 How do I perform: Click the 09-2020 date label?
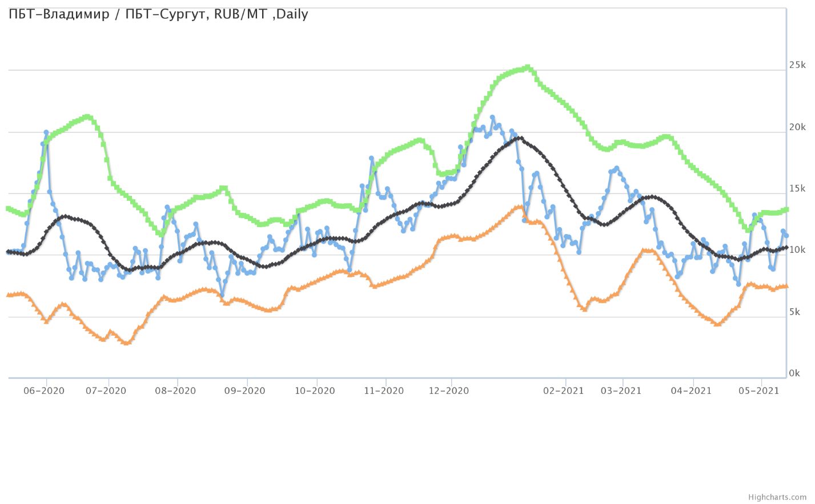pyautogui.click(x=244, y=391)
